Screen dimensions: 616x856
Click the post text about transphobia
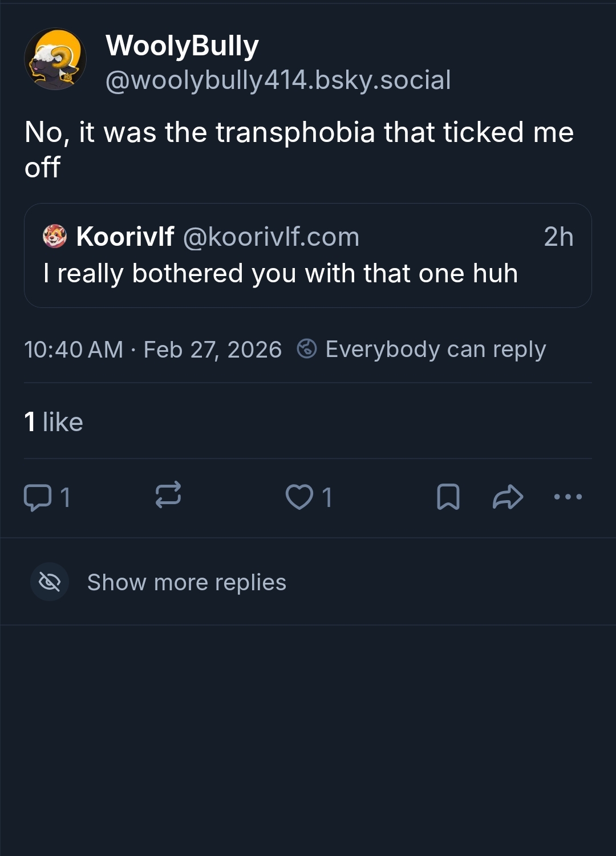[299, 149]
